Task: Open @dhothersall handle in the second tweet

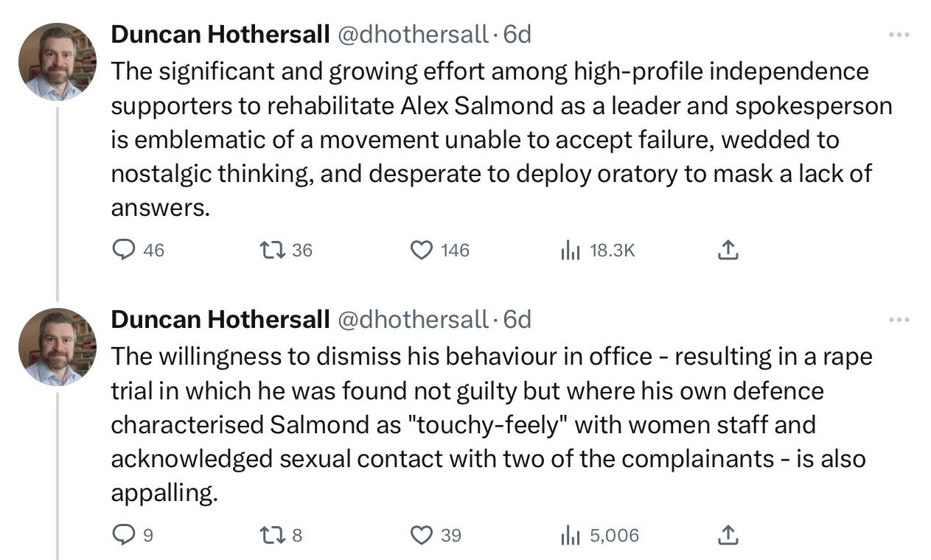Action: click(x=412, y=319)
